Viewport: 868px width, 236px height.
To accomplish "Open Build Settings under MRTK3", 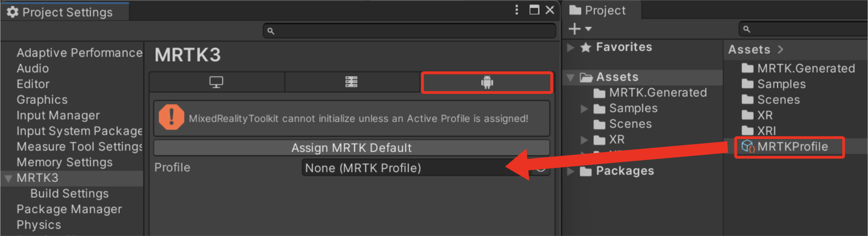I will point(69,194).
